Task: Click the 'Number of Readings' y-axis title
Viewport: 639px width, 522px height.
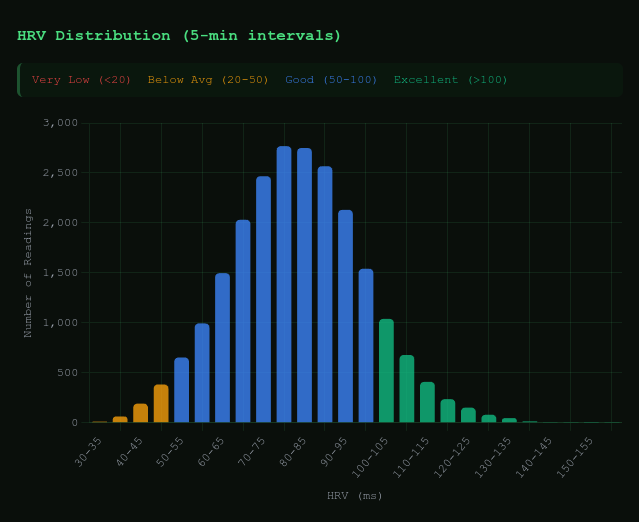Action: [29, 272]
